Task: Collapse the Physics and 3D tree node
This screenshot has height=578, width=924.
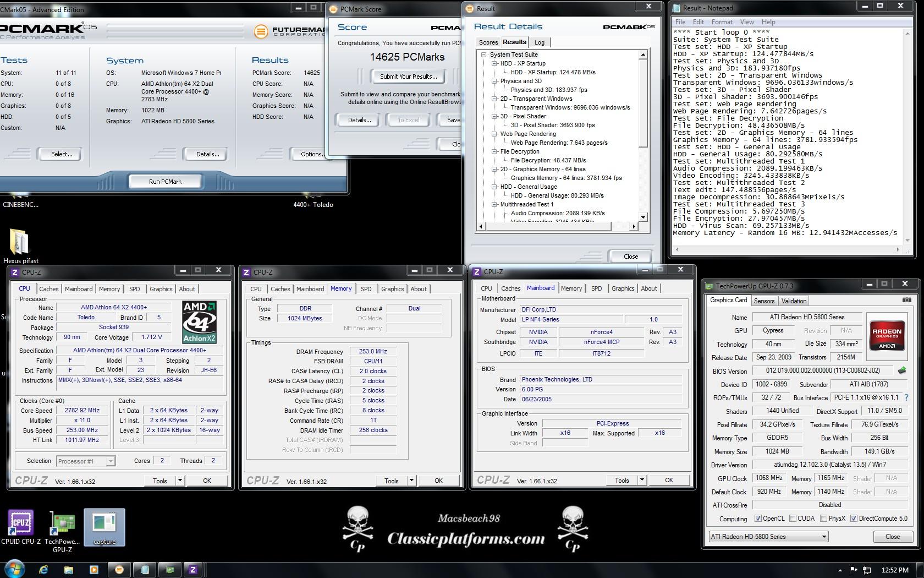Action: coord(494,81)
